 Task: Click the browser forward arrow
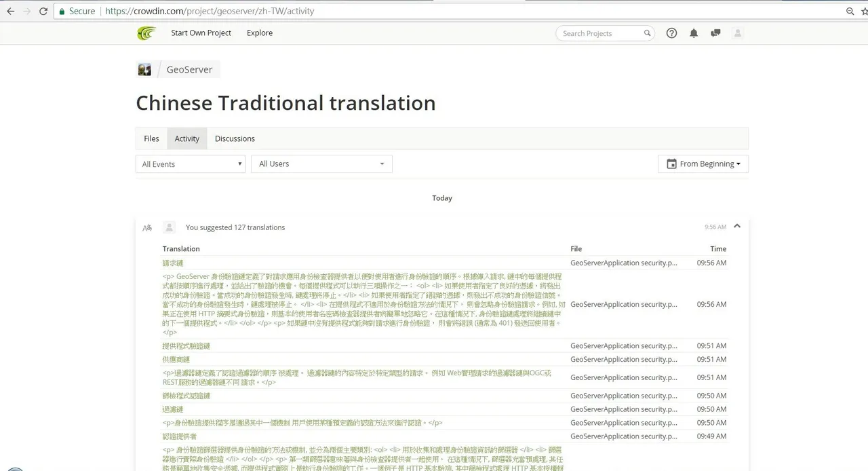(26, 12)
